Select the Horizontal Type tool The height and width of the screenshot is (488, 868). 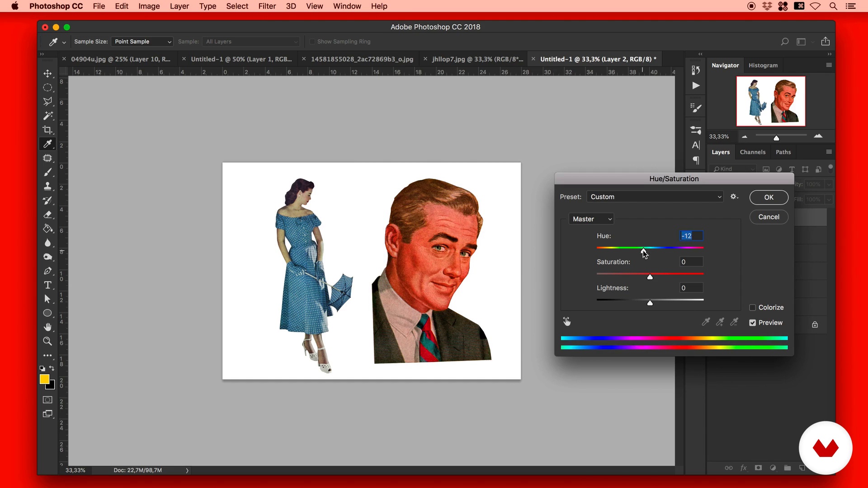click(x=47, y=285)
